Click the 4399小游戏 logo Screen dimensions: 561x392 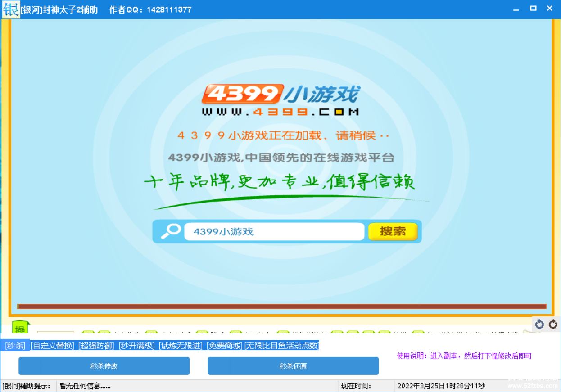coord(280,94)
